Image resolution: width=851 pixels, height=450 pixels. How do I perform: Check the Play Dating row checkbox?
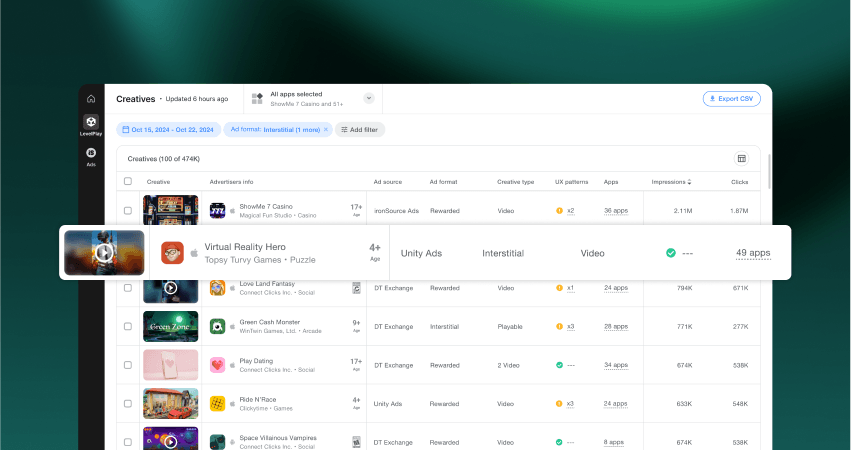point(128,365)
